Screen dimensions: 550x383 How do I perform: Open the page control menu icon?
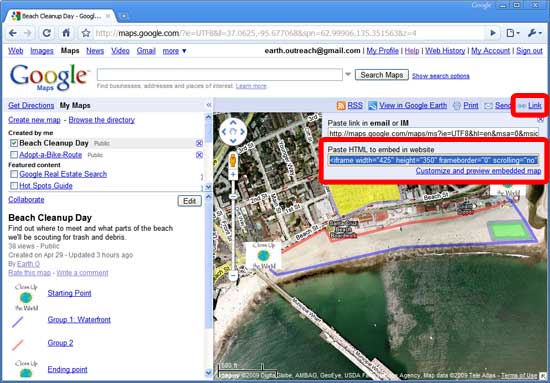click(512, 33)
